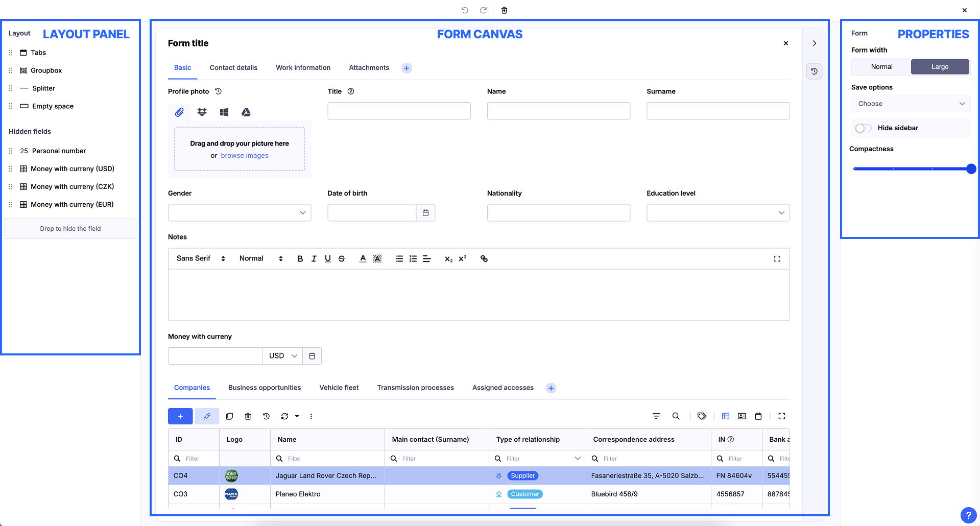This screenshot has height=526, width=980.
Task: Toggle the Hide sidebar switch
Action: click(x=863, y=128)
